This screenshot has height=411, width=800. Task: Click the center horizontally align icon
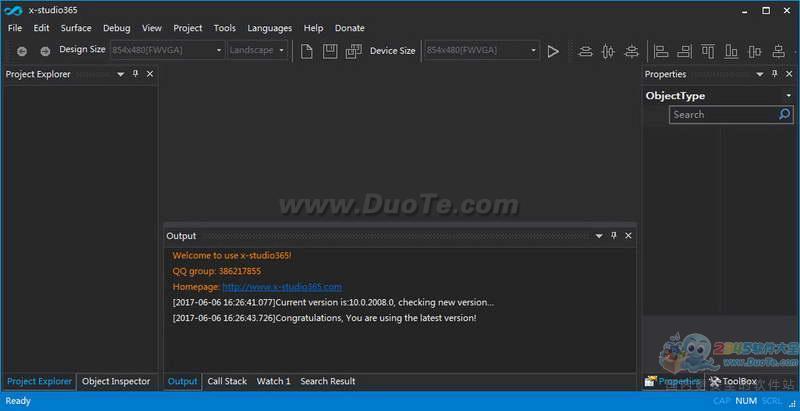click(755, 51)
